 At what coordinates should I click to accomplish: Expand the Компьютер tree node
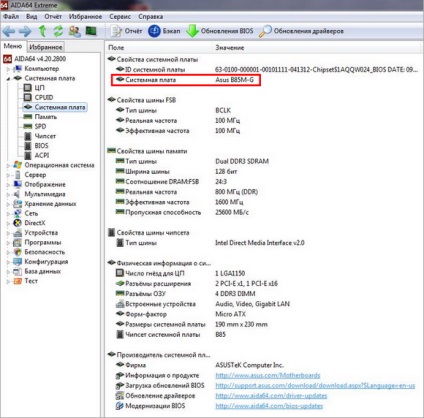coord(8,69)
